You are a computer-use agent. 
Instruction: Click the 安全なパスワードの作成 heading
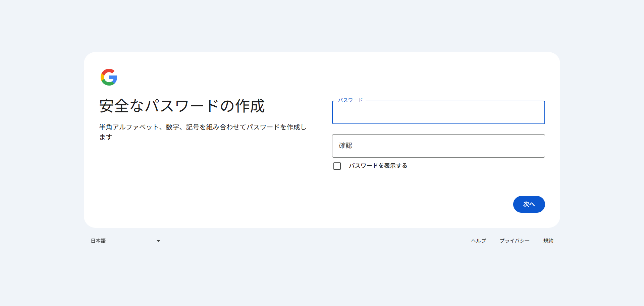tap(181, 106)
